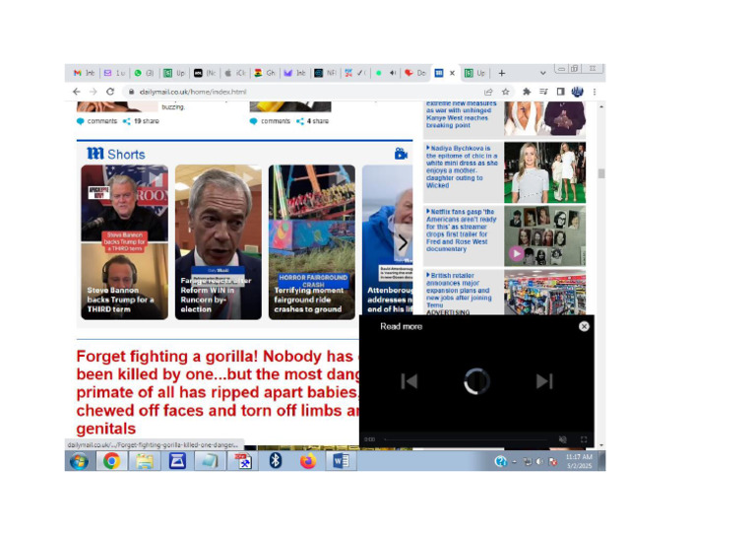Open Chrome from the taskbar
This screenshot has height=535, width=756.
coord(111,462)
